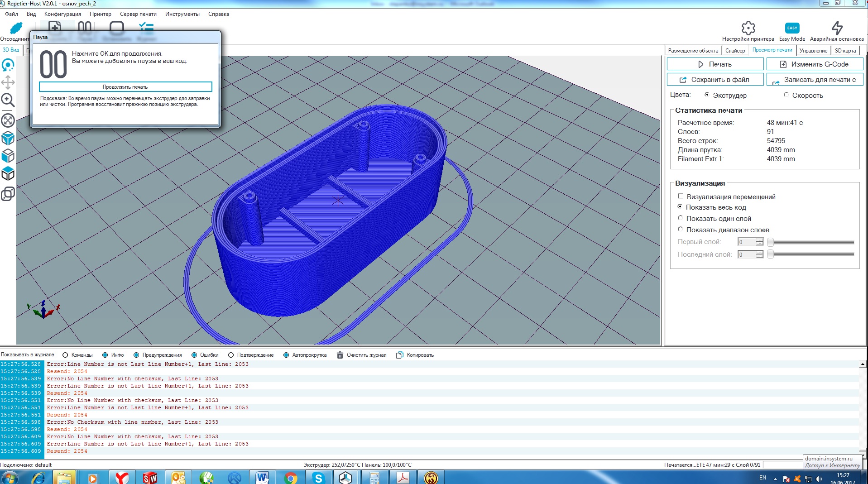
Task: Activate the zoom view magnifier tool
Action: coord(8,100)
